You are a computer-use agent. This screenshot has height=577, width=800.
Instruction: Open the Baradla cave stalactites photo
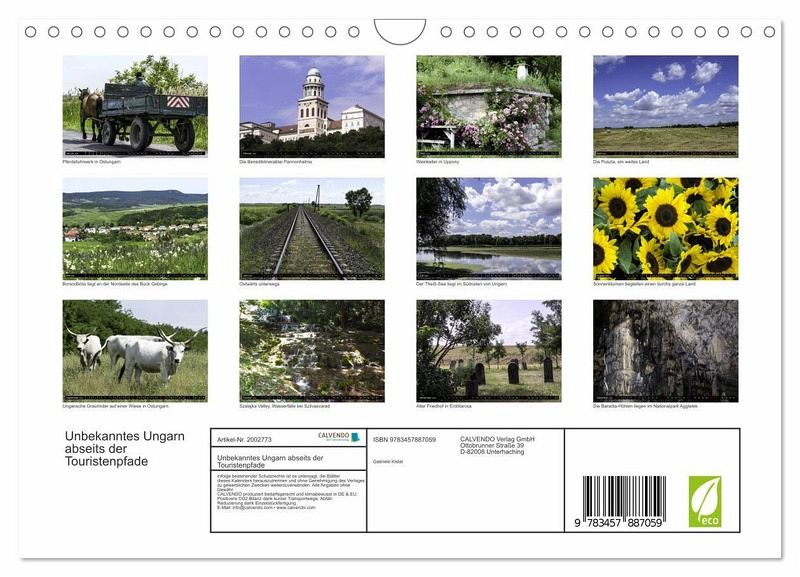point(665,351)
